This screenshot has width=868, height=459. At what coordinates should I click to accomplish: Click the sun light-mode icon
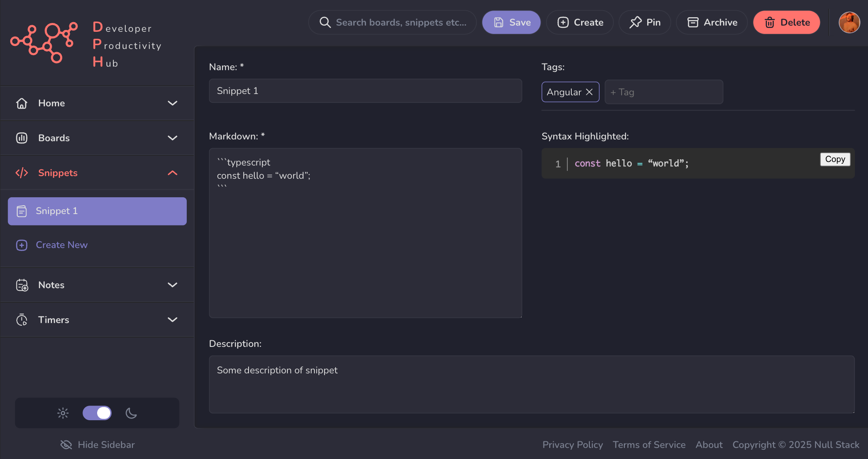pos(63,413)
